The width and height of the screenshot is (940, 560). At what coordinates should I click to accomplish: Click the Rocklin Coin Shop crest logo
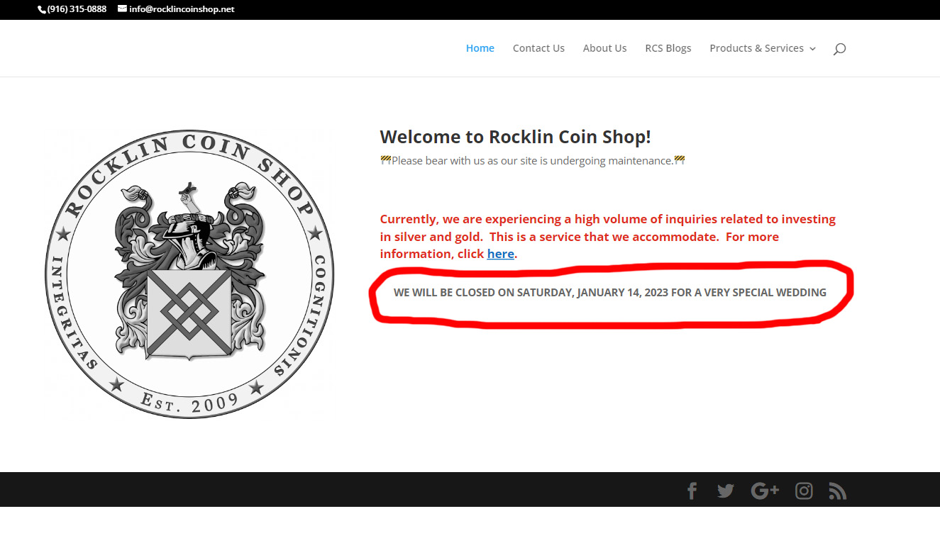[x=189, y=274]
